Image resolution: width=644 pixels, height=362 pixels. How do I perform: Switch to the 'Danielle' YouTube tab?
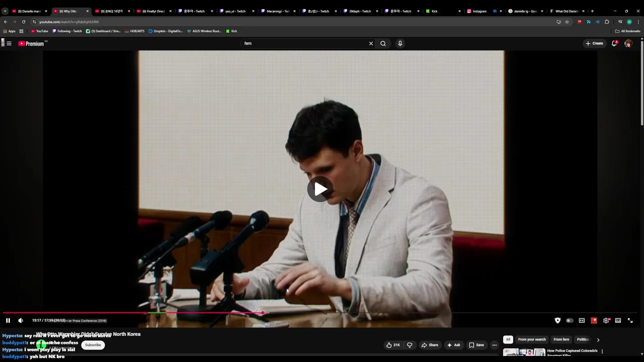coord(29,11)
